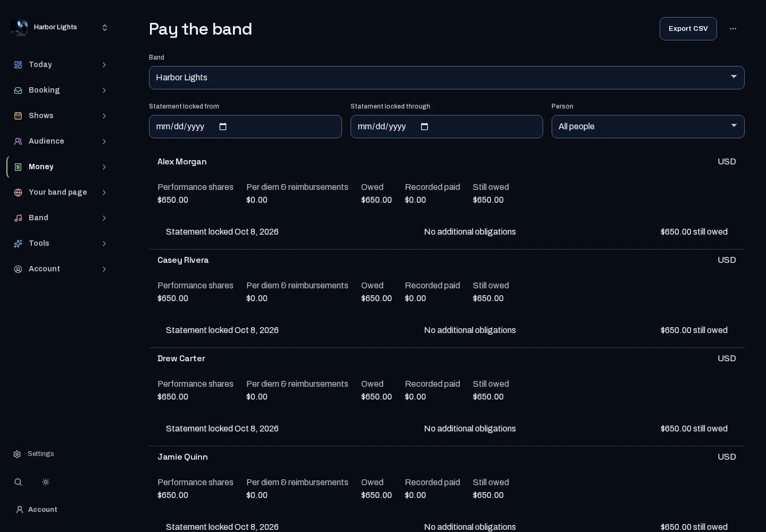This screenshot has height=532, width=766.
Task: Click the Band music note icon
Action: click(18, 218)
